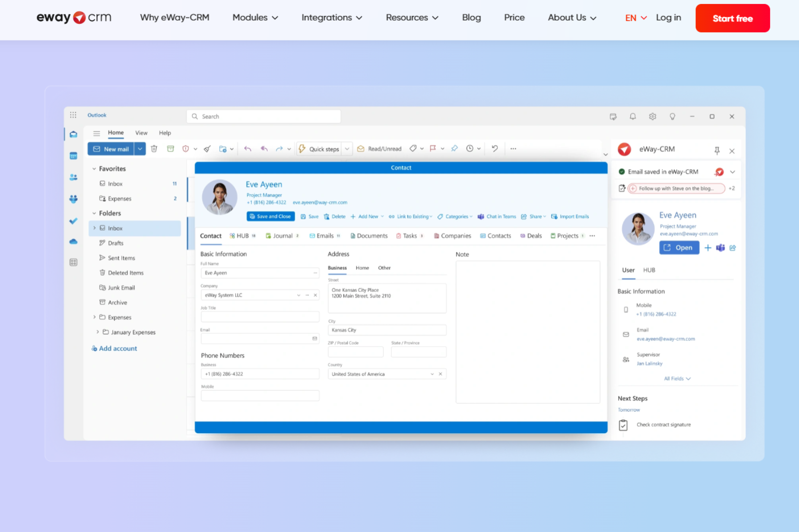
Task: Open the Companies tab in contact
Action: (452, 236)
